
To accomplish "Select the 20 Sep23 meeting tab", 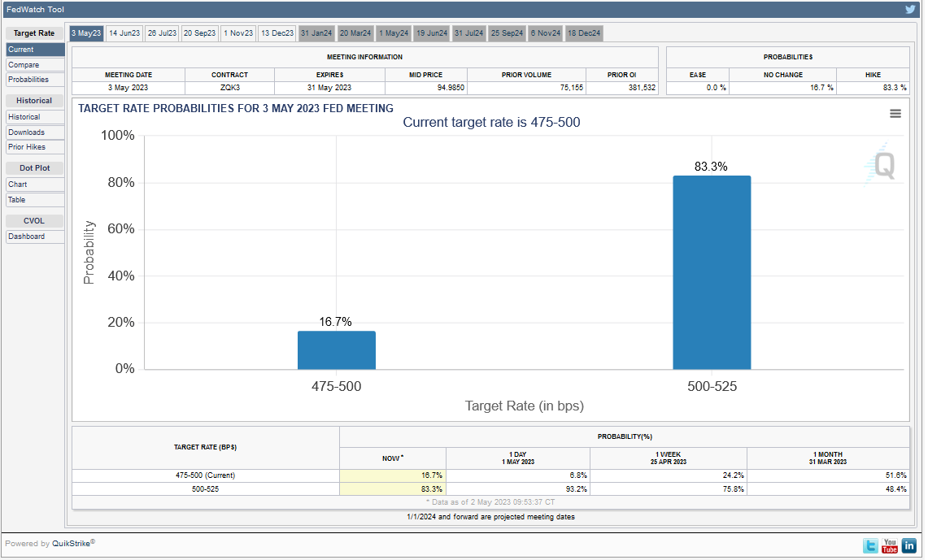I will tap(199, 33).
